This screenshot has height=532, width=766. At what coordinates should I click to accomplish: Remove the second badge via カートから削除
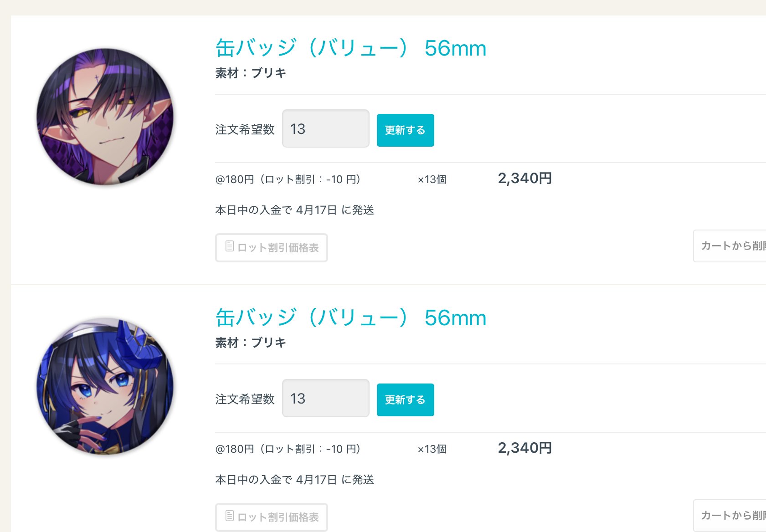point(730,516)
